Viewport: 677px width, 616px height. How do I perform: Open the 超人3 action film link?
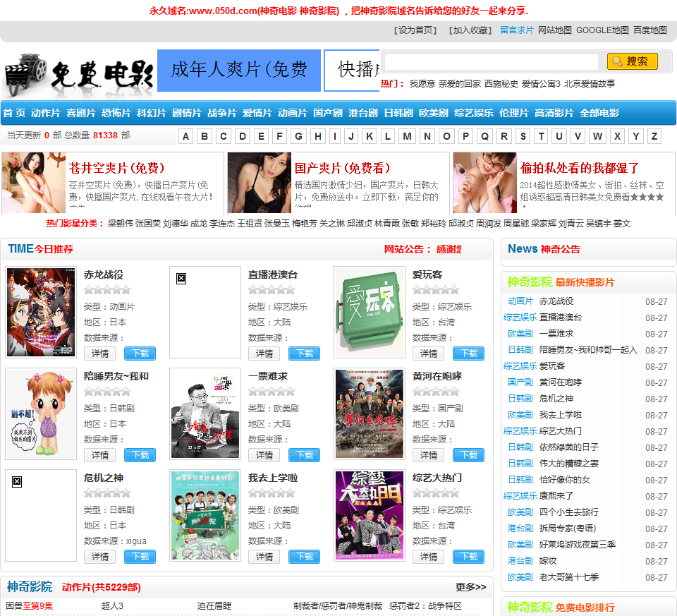point(112,606)
